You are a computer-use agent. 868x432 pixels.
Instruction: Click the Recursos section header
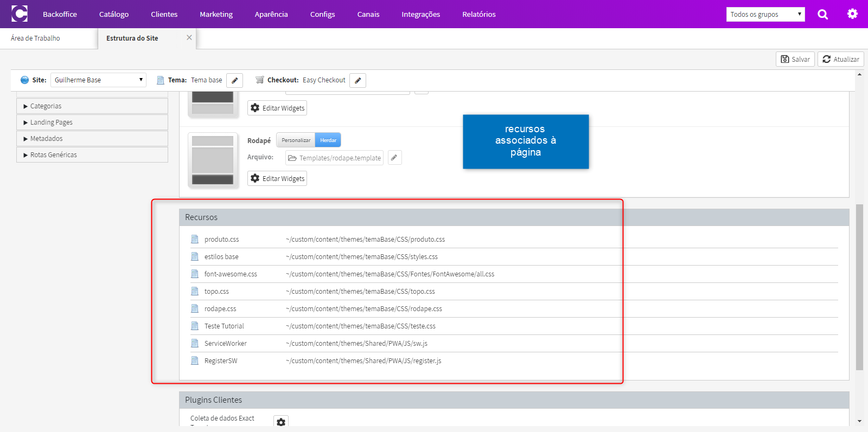514,217
